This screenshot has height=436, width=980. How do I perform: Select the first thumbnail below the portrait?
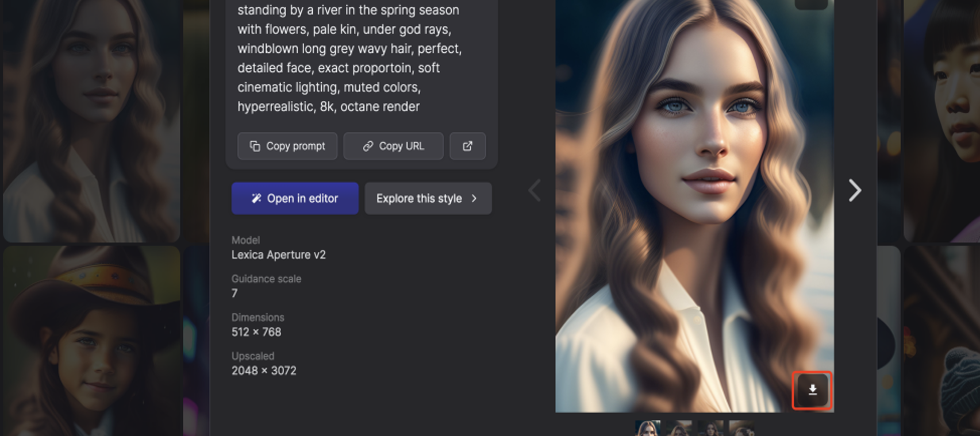pyautogui.click(x=648, y=428)
